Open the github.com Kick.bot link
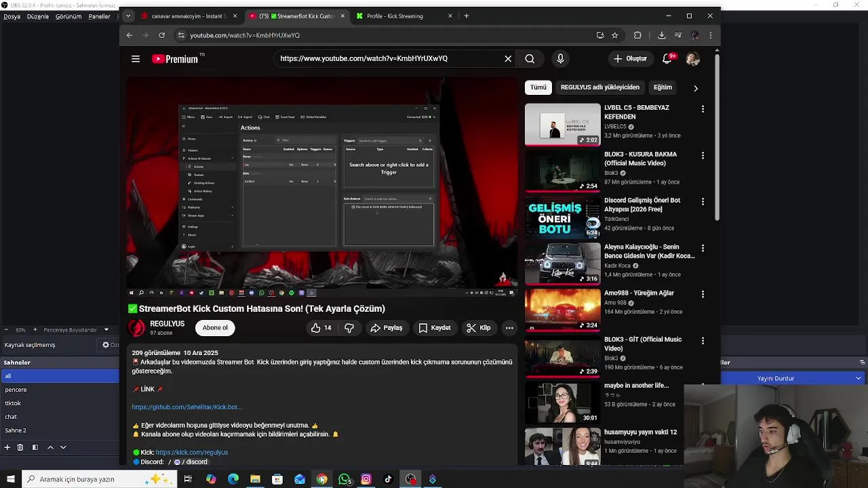The width and height of the screenshot is (868, 488). (x=186, y=407)
